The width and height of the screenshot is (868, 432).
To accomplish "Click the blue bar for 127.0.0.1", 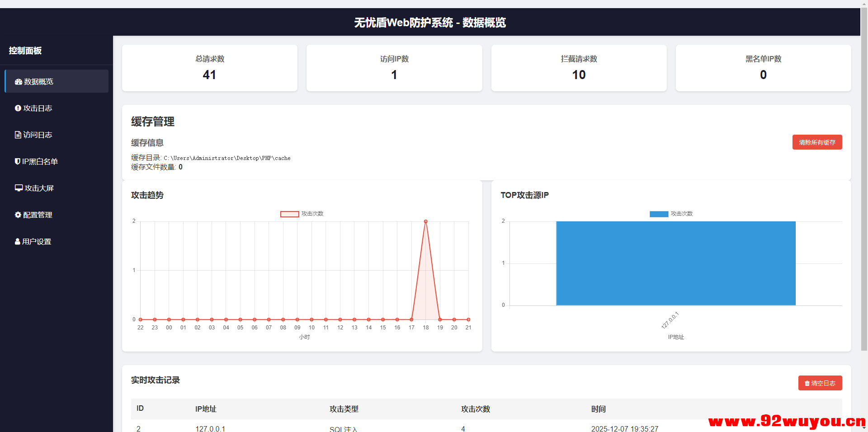I will pyautogui.click(x=675, y=263).
